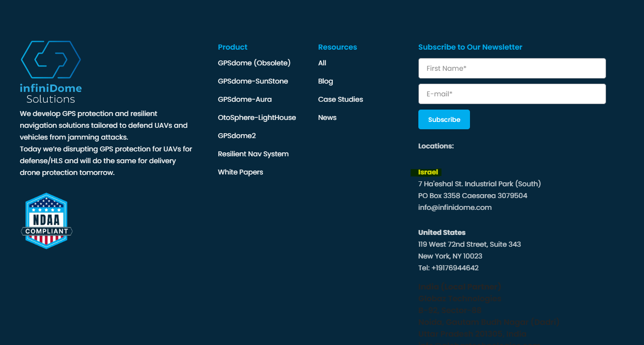Click the highlighted Israel location heading

(x=428, y=172)
